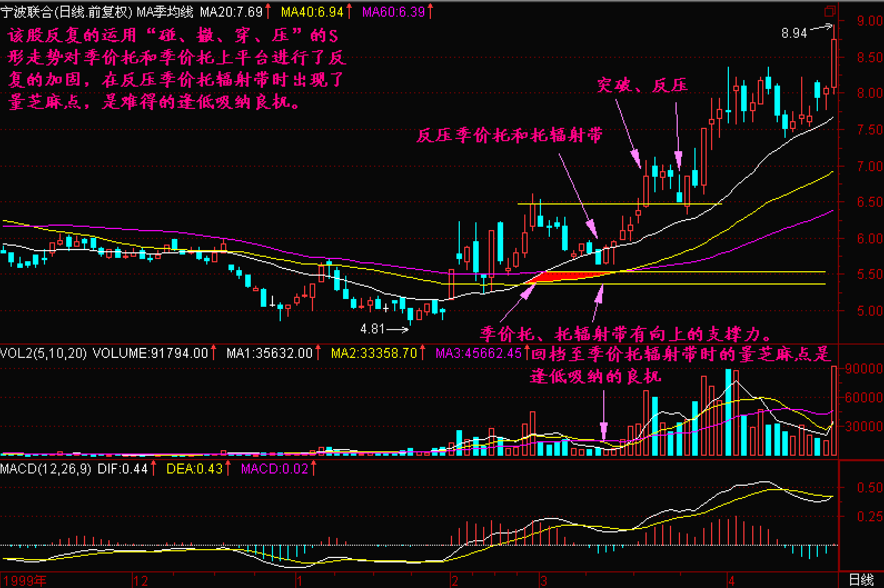Select the yellow MA40:6.94 indicator label
The width and height of the screenshot is (884, 588).
312,12
